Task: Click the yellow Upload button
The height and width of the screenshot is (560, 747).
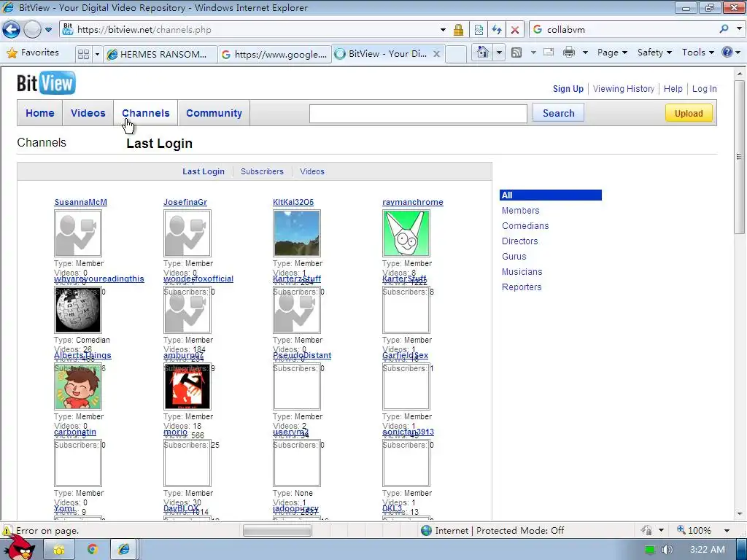Action: tap(689, 113)
